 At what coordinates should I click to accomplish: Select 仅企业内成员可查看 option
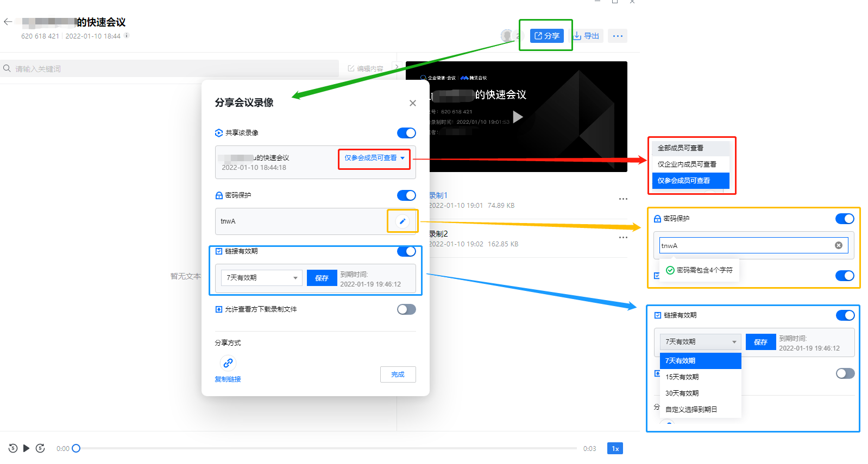click(690, 164)
